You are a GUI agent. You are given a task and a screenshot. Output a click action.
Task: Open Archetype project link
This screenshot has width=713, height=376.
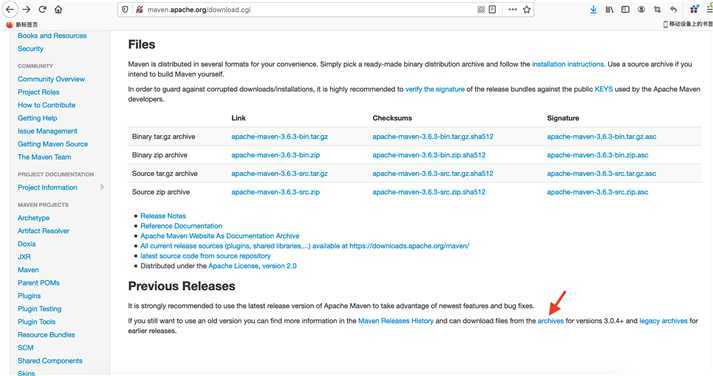click(34, 218)
